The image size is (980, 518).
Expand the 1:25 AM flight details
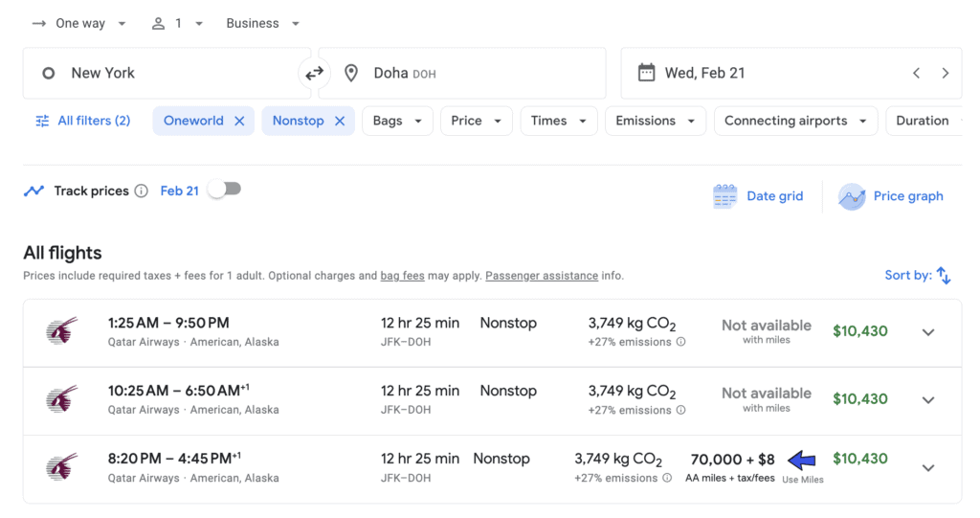tap(927, 332)
